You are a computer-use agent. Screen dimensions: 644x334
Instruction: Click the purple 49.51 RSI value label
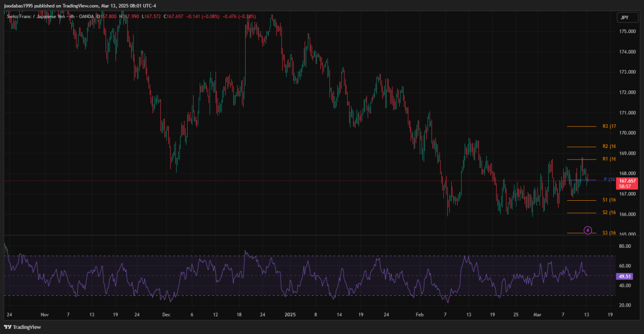click(x=624, y=277)
